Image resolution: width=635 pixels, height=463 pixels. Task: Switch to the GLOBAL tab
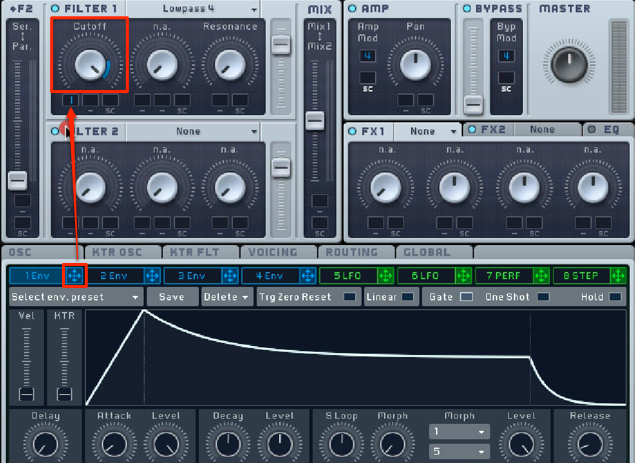click(434, 252)
